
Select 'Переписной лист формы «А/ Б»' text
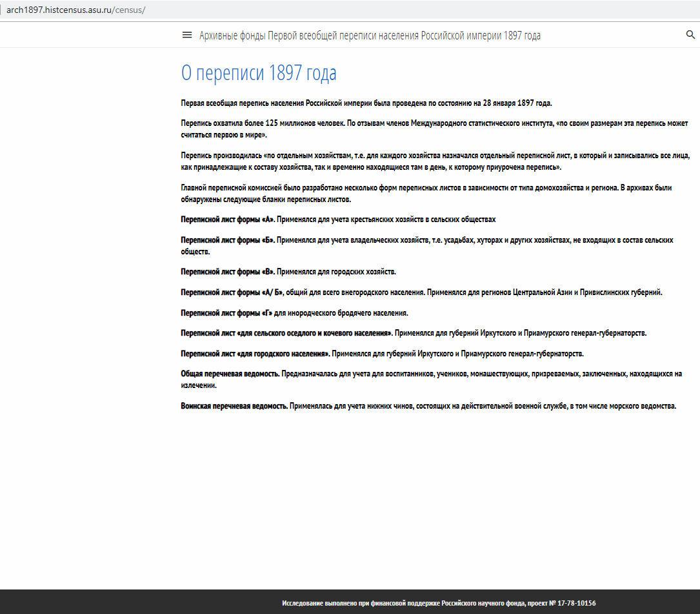(232, 292)
